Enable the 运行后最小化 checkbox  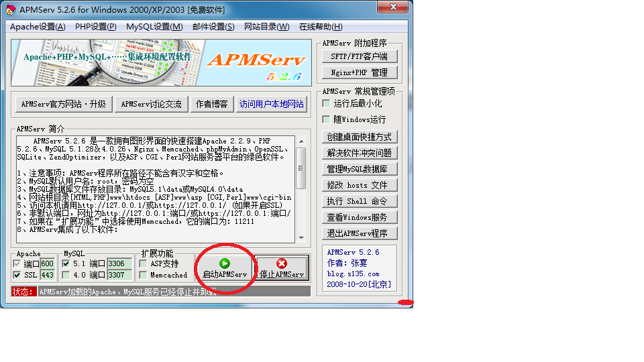click(x=327, y=103)
